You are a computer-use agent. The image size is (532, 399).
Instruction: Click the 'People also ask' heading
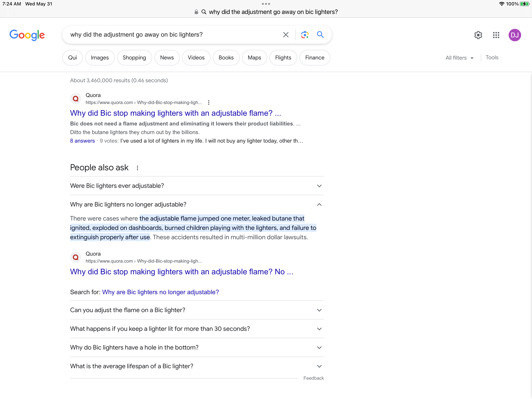pyautogui.click(x=99, y=168)
